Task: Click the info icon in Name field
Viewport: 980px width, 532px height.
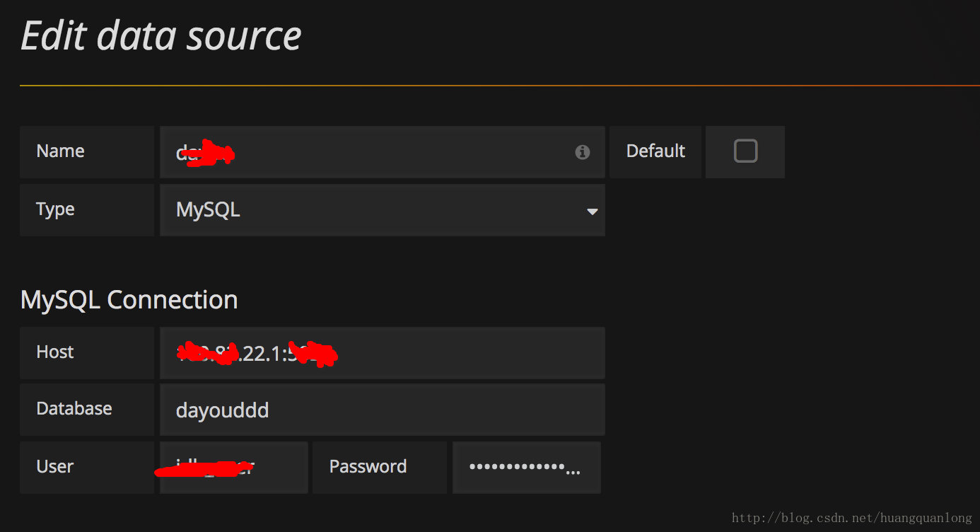Action: 583,152
